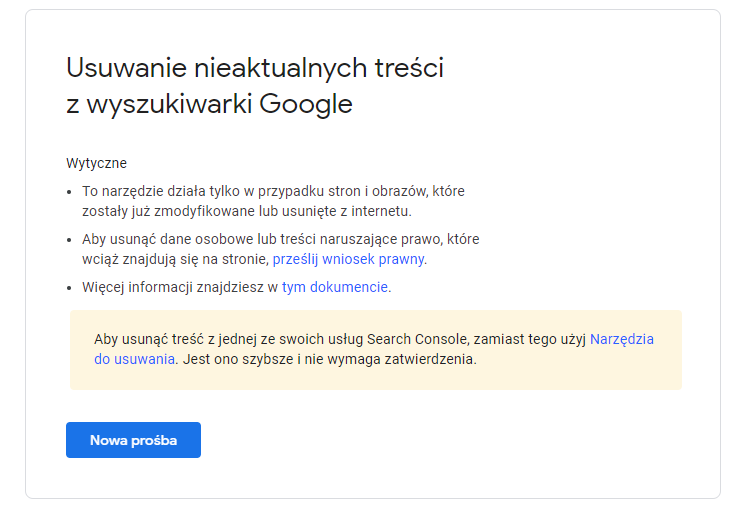This screenshot has height=513, width=754.
Task: Click the word "internetu" ending the first guideline
Action: [382, 211]
